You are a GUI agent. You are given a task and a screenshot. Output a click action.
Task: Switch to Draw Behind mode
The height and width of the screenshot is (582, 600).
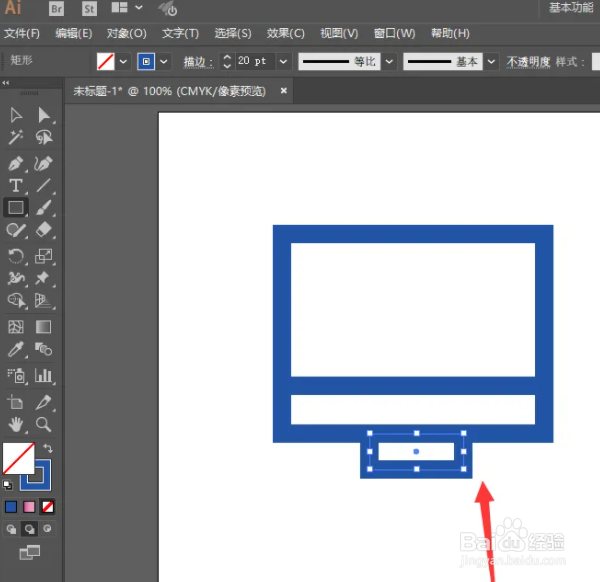[x=29, y=529]
